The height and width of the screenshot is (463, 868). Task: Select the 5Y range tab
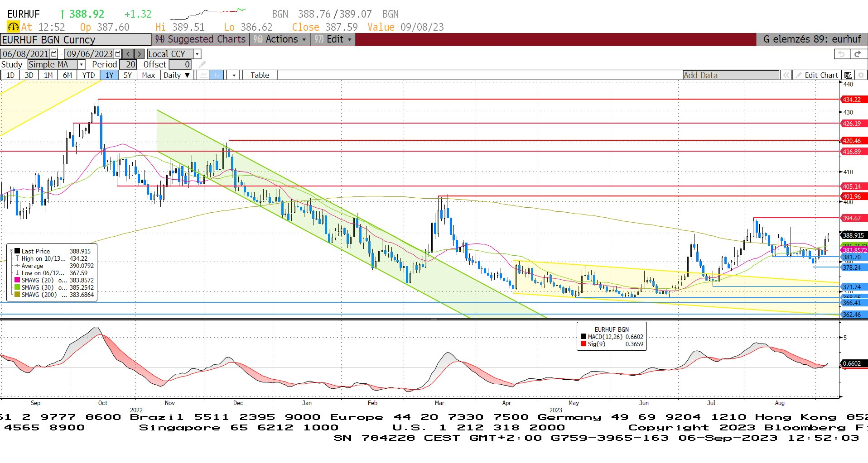pyautogui.click(x=128, y=75)
